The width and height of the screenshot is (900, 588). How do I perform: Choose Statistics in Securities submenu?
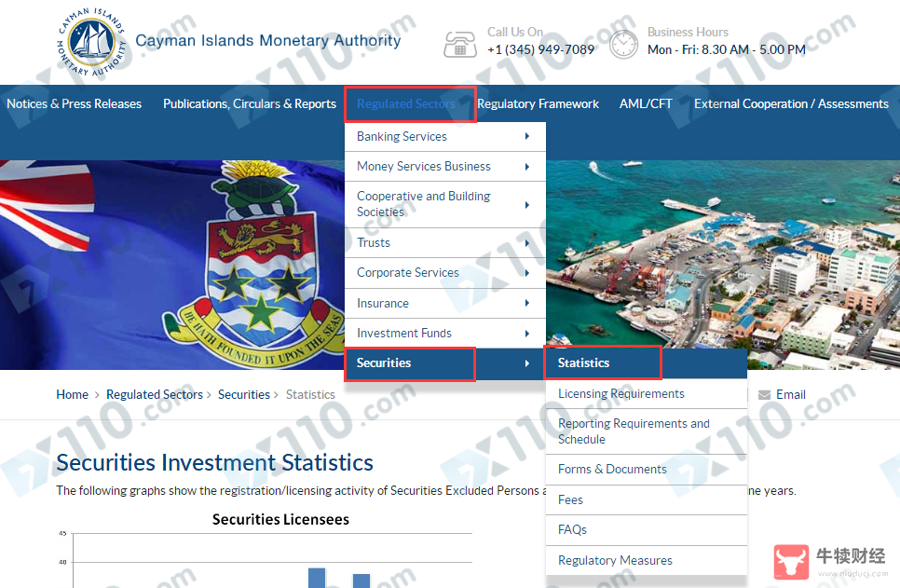[647, 362]
